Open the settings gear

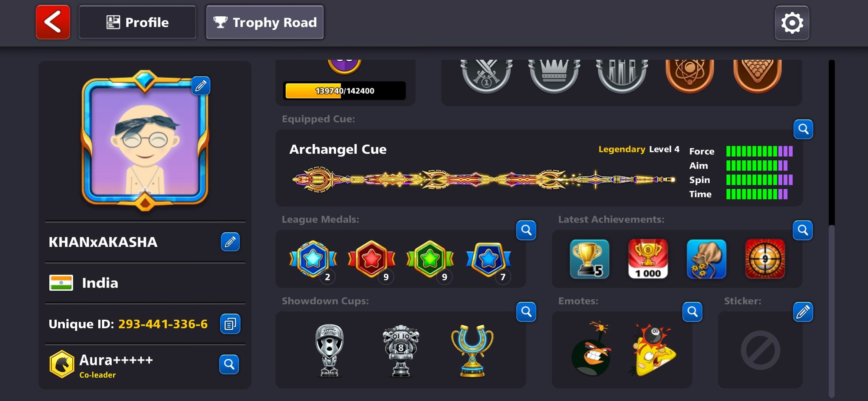[792, 23]
